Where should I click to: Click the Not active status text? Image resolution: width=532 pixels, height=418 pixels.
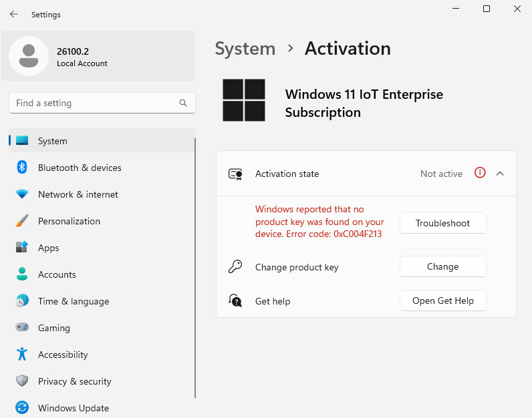441,174
